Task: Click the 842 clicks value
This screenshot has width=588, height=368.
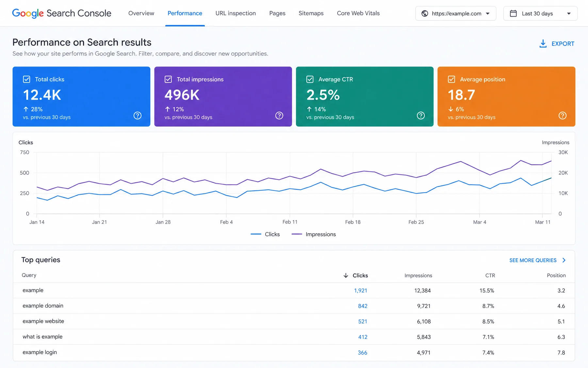Action: (363, 306)
